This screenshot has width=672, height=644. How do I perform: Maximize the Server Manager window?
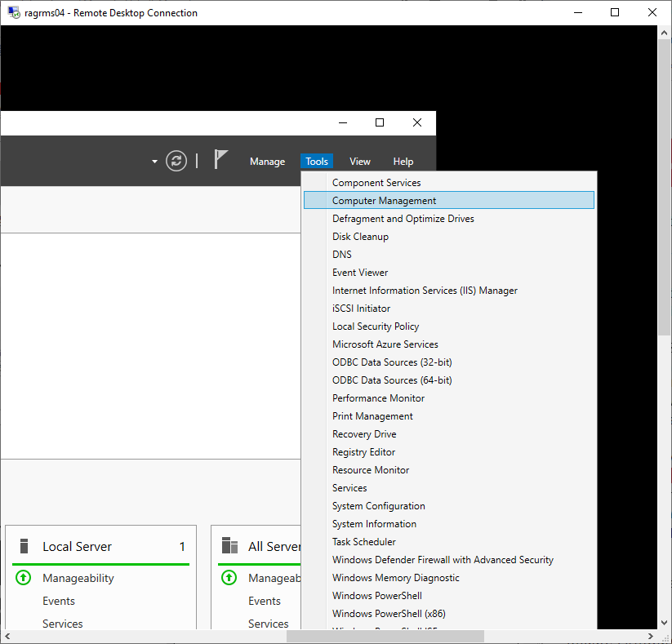pos(380,122)
